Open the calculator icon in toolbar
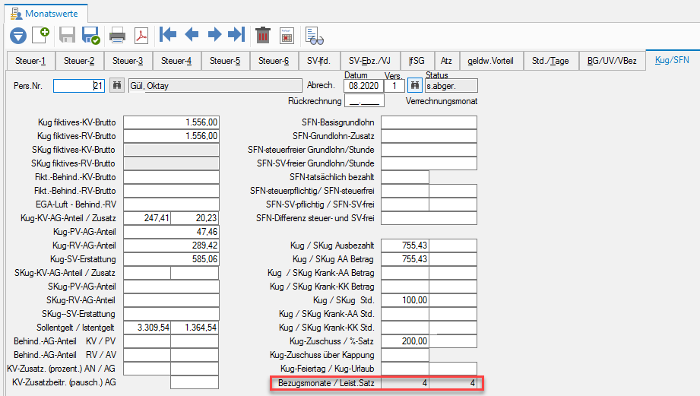 [x=287, y=35]
